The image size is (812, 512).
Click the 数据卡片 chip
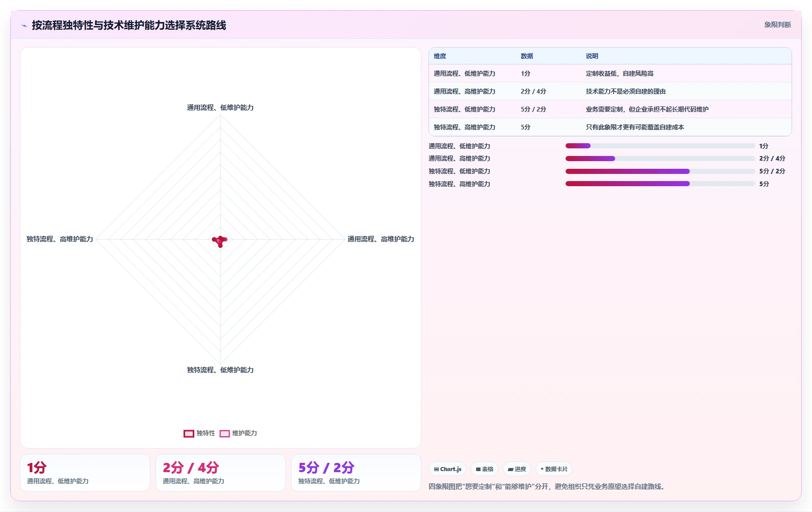[x=554, y=469]
